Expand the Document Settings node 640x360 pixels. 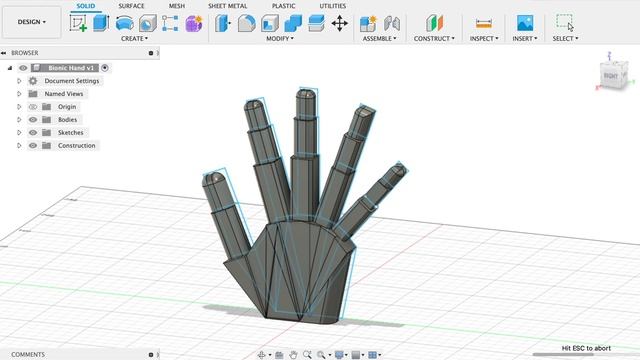(19, 81)
